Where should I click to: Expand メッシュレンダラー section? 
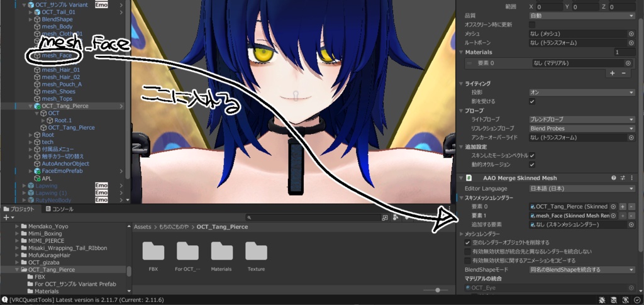click(x=461, y=233)
